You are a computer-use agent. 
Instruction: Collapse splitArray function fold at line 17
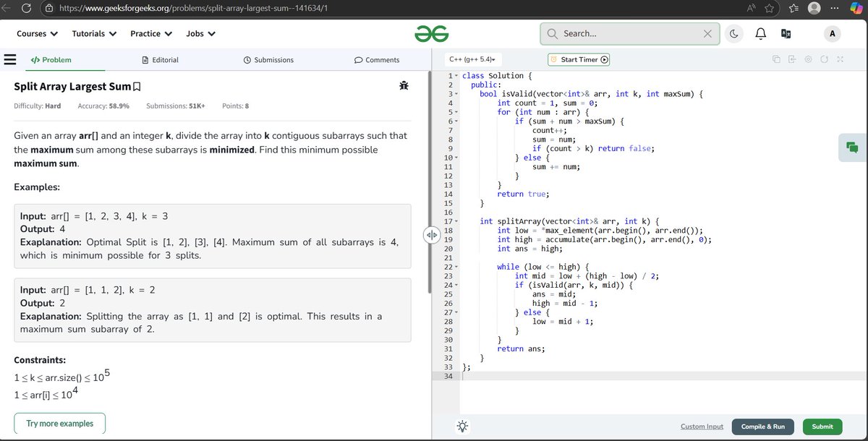pyautogui.click(x=456, y=220)
